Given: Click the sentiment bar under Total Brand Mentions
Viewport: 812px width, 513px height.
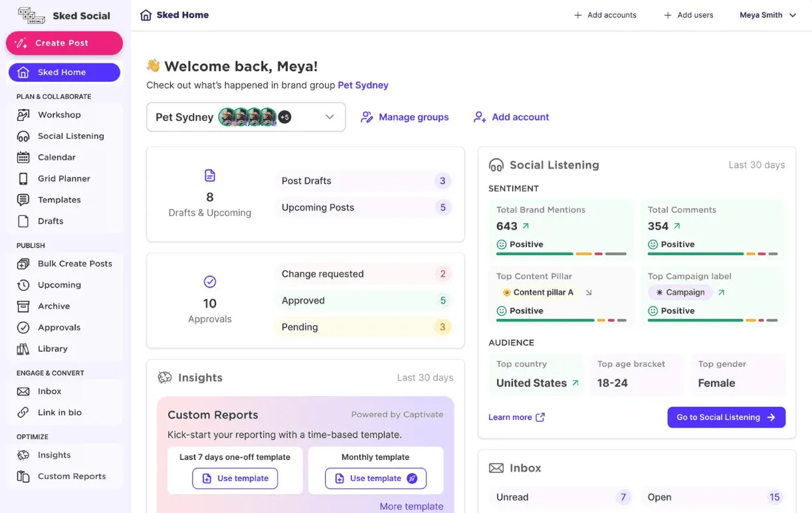Looking at the screenshot, I should (x=561, y=254).
